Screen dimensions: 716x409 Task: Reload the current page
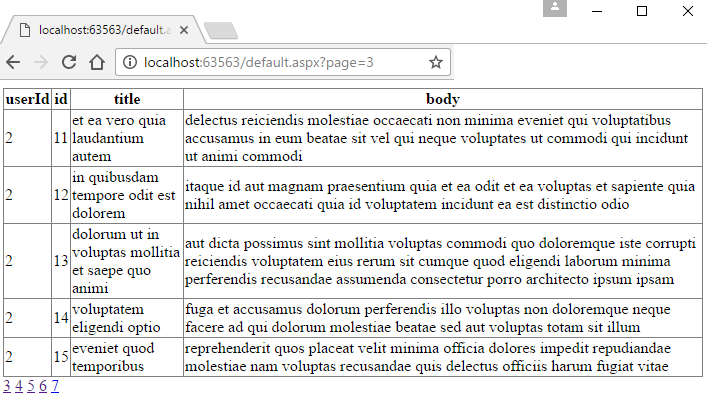69,62
